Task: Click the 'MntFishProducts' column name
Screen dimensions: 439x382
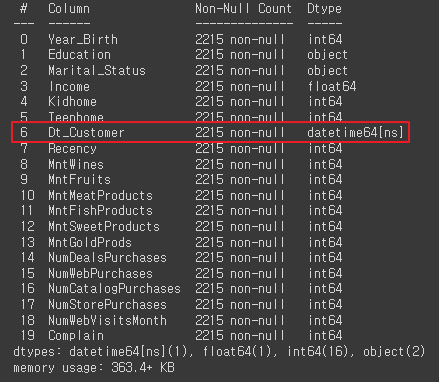Action: tap(100, 211)
